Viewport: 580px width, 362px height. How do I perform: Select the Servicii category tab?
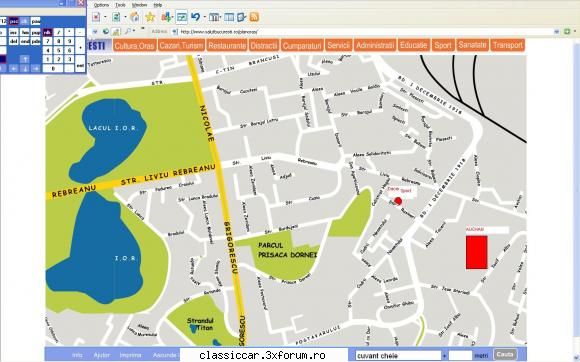tap(338, 45)
